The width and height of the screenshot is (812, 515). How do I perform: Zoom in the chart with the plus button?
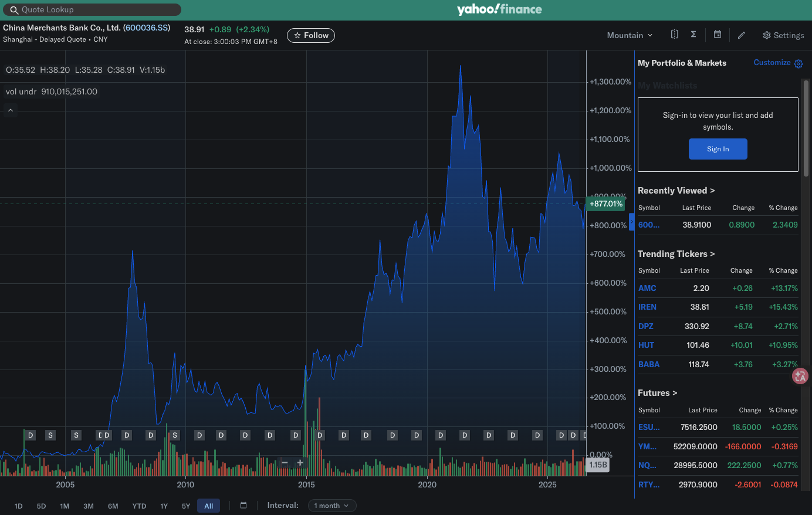coord(300,463)
